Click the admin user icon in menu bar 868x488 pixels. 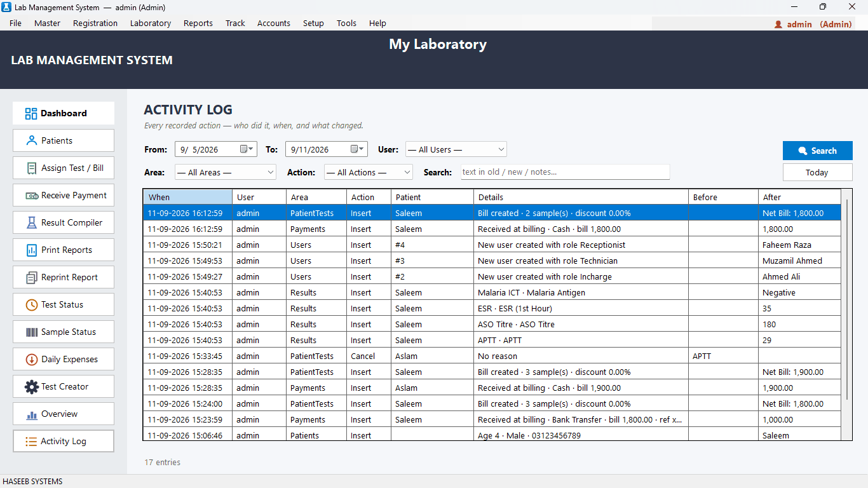coord(778,24)
